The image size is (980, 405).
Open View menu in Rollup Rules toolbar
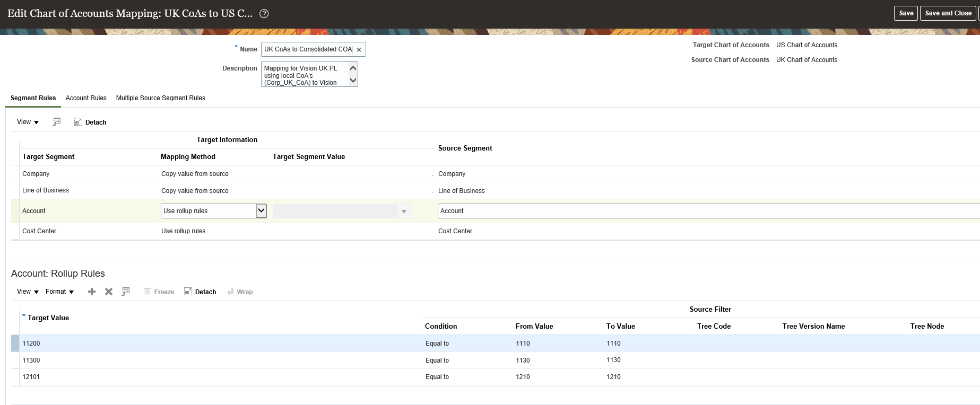28,292
